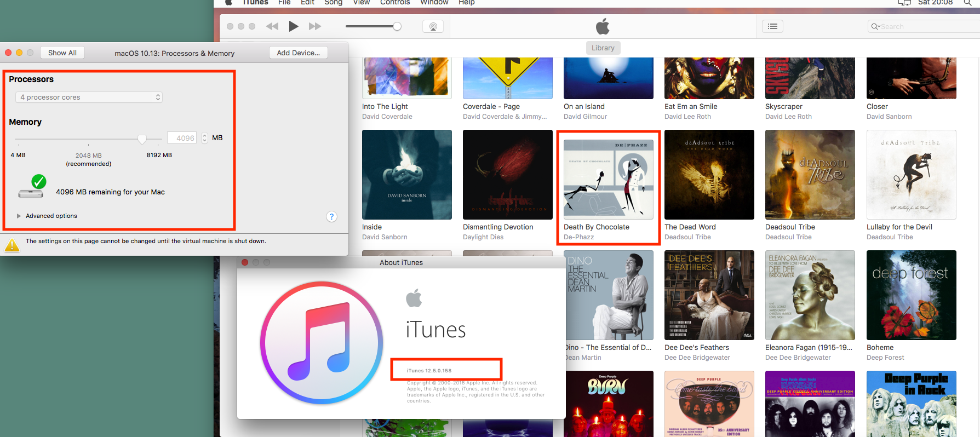
Task: Click the iTunes play button
Action: 294,26
